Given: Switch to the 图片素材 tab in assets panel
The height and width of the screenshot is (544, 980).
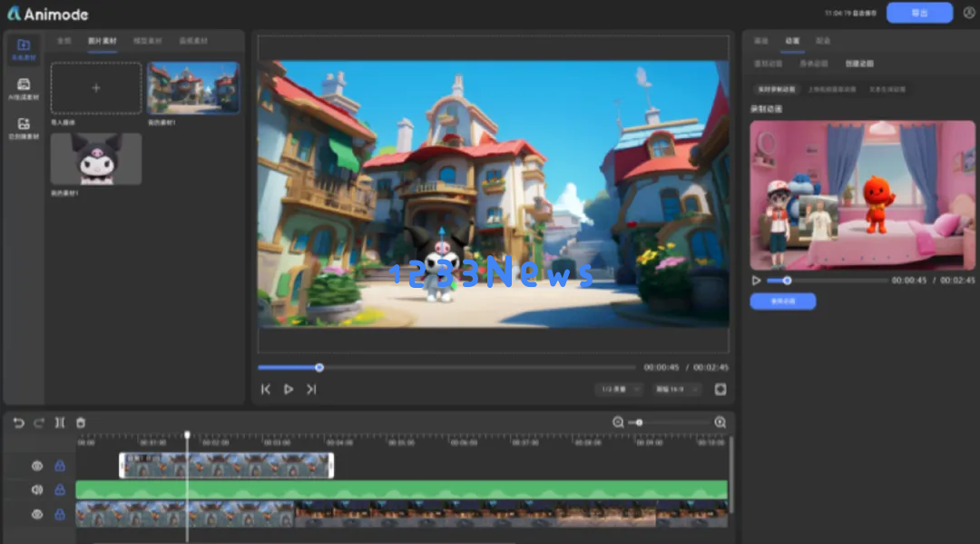Looking at the screenshot, I should point(102,41).
